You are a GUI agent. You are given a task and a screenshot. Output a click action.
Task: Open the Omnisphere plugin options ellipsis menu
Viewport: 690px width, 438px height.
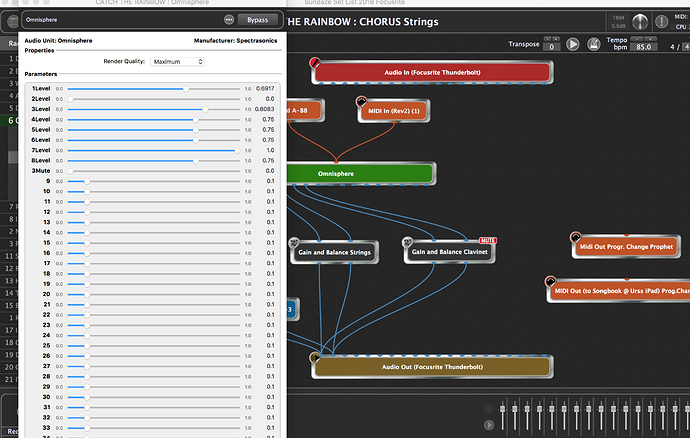[x=229, y=19]
